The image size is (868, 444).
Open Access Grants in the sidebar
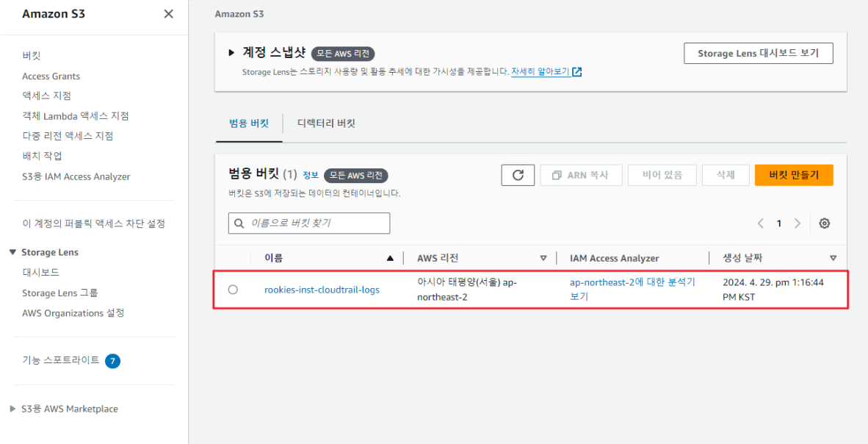coord(51,76)
